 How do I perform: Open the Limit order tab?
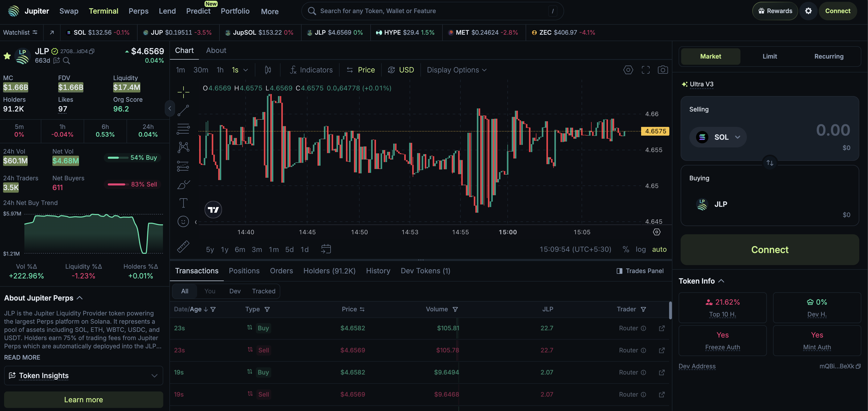(x=769, y=56)
